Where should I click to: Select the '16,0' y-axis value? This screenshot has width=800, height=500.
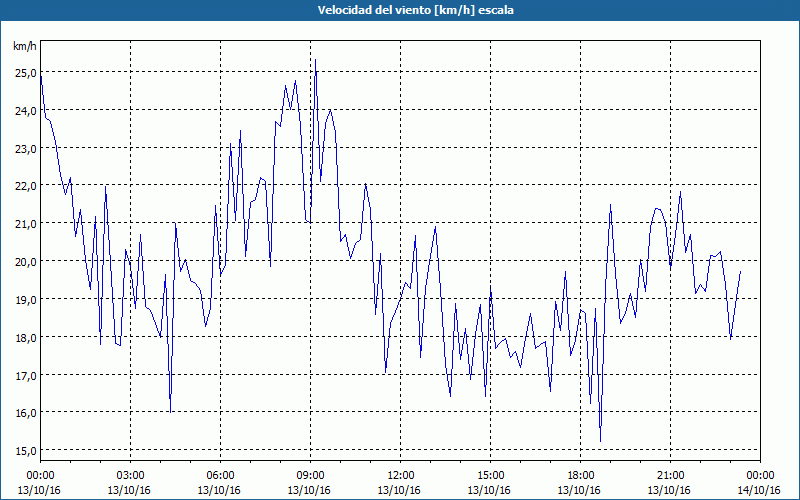point(26,413)
